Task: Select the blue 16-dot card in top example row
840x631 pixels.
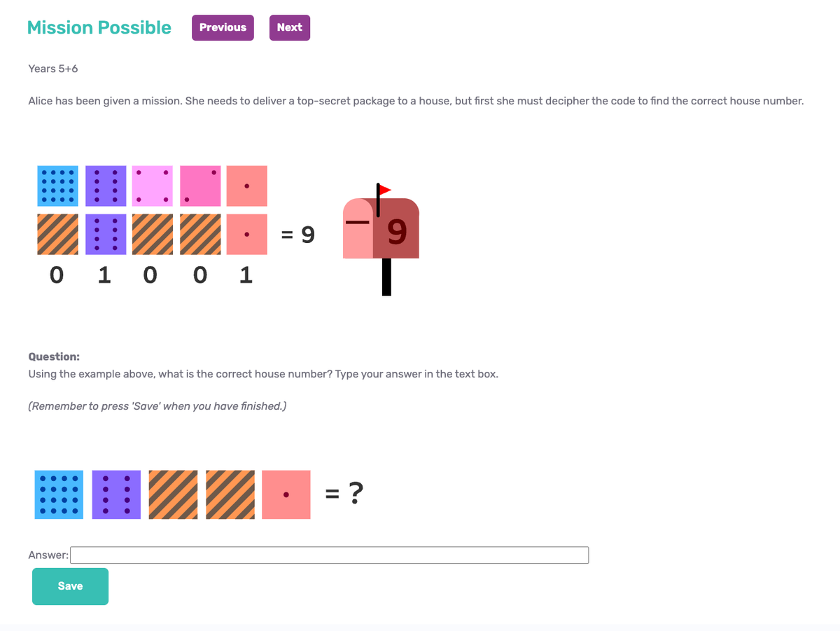Action: point(57,186)
